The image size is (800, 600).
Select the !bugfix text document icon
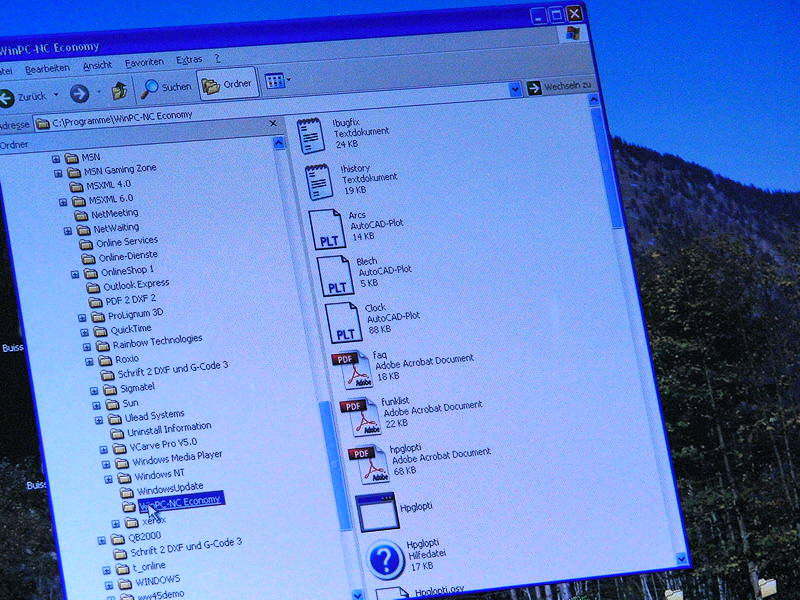tap(311, 135)
